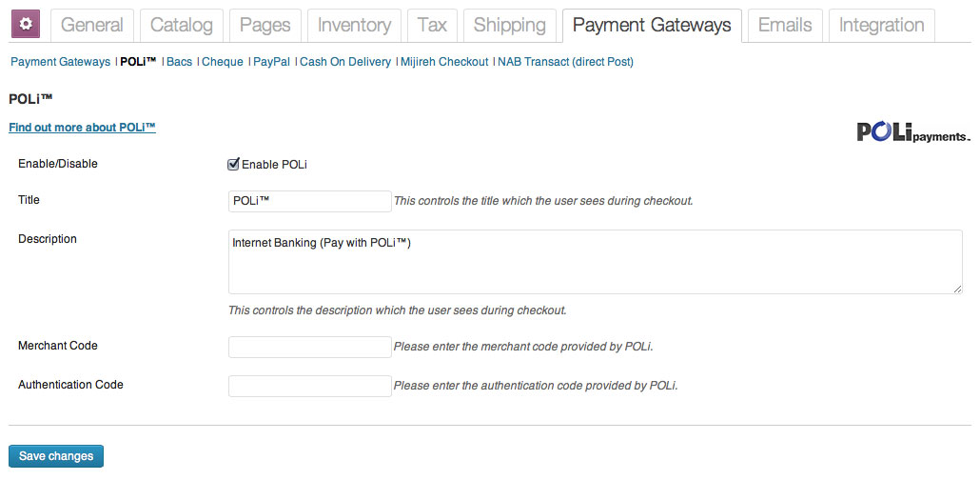This screenshot has width=980, height=480.
Task: Open the PayPal gateway settings link
Action: [271, 62]
